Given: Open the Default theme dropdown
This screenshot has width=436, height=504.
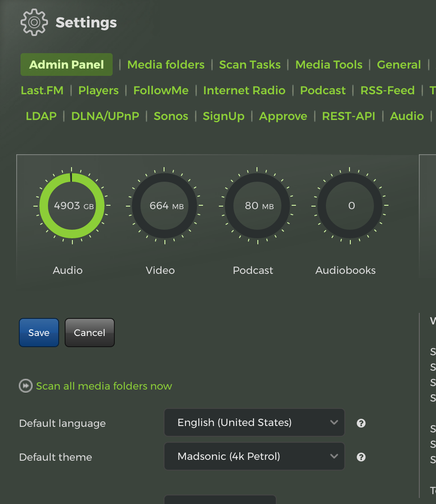Looking at the screenshot, I should point(254,456).
